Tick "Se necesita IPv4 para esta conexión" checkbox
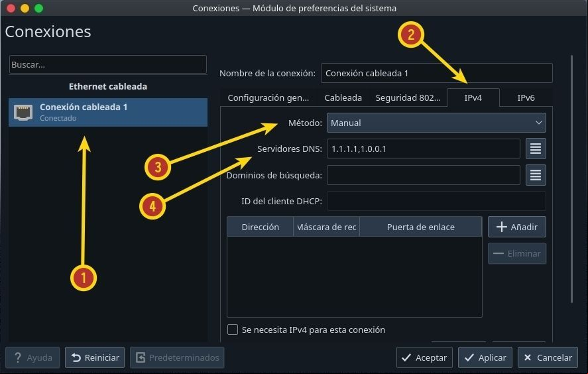Screen dimensions: 588x374 pos(233,330)
